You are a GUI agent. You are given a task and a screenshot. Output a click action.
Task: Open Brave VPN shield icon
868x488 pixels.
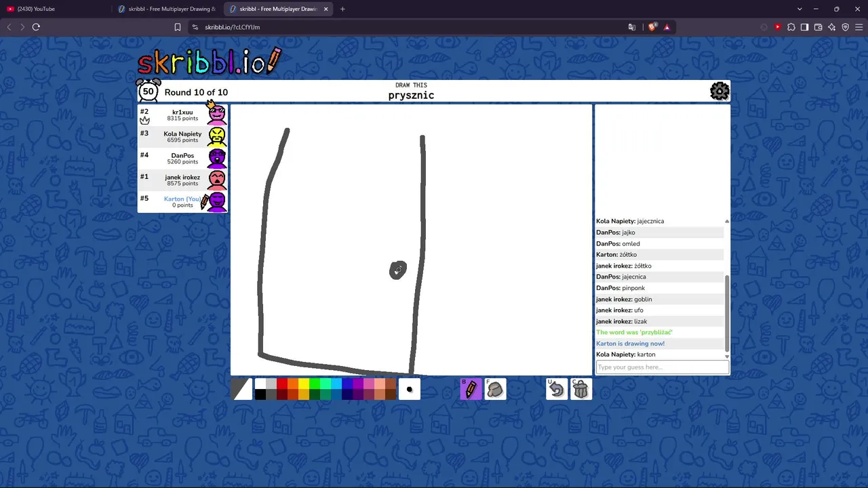click(845, 27)
